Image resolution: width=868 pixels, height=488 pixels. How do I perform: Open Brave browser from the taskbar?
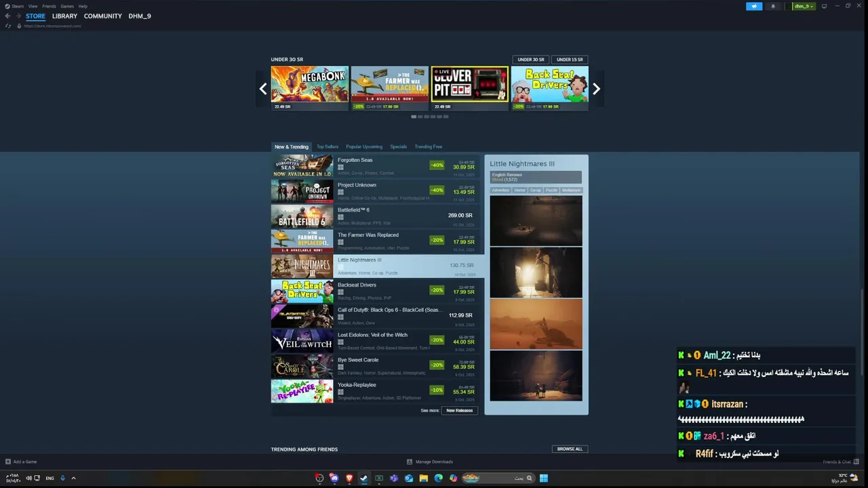pos(349,478)
